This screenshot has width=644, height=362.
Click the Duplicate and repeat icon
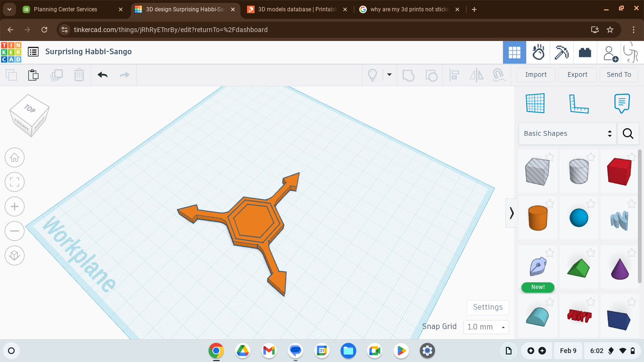coord(57,75)
